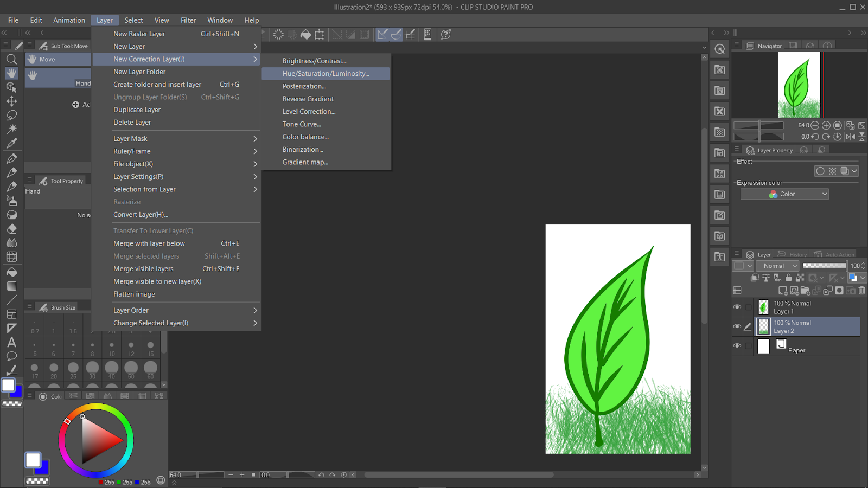Select the Gradient tool
Viewport: 868px width, 488px height.
(11, 286)
